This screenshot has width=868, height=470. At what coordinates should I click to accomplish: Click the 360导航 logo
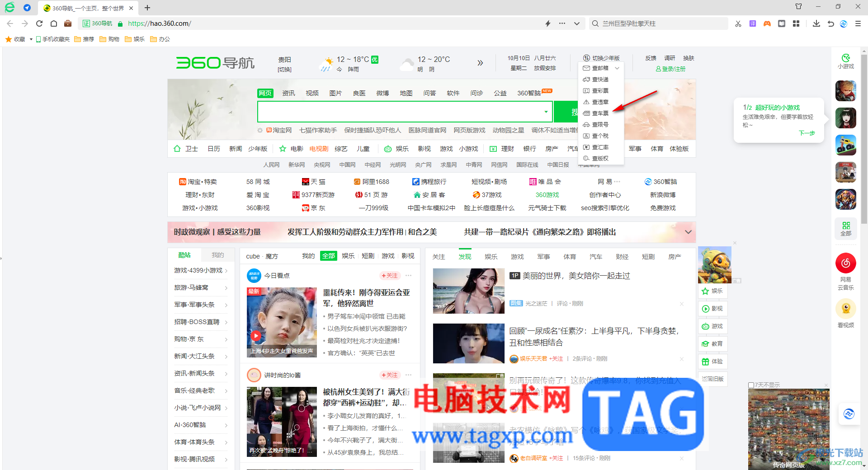tap(215, 62)
